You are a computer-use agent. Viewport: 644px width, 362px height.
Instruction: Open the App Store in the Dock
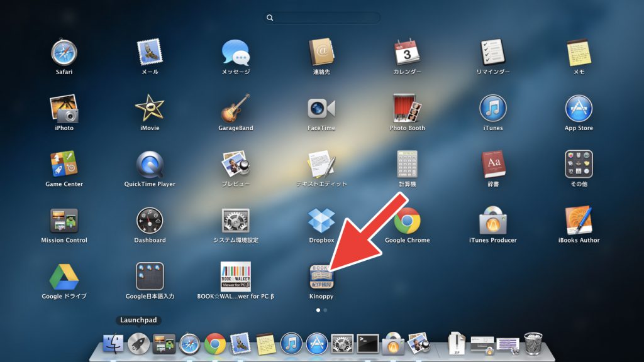click(317, 344)
